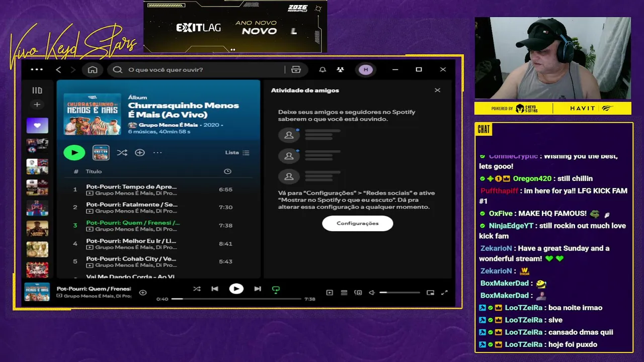Open the queue icon
The width and height of the screenshot is (644, 362).
[x=344, y=293]
